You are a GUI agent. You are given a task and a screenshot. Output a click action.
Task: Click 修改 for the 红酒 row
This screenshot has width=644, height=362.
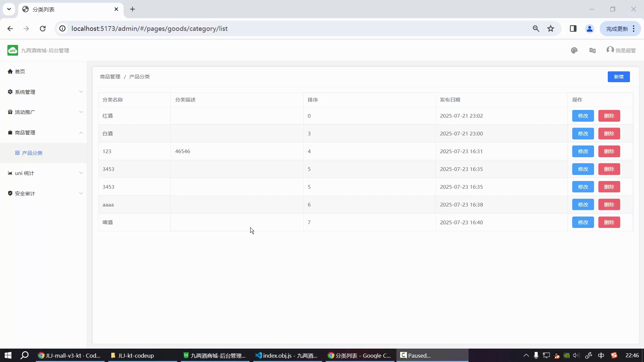point(583,116)
